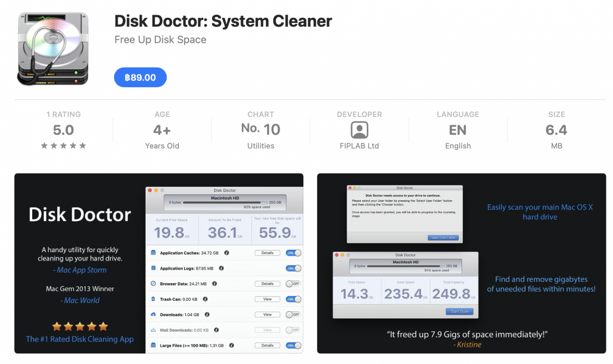
Task: Click the Mail Downloads tray icon
Action: (x=153, y=330)
